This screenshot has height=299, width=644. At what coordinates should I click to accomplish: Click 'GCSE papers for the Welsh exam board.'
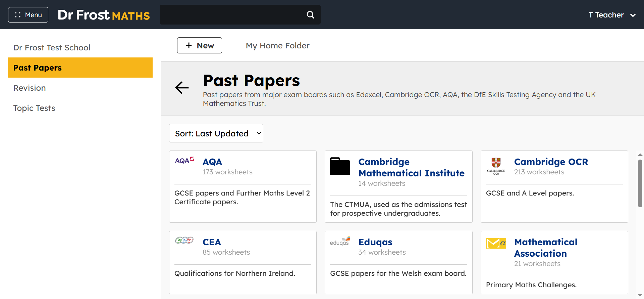(x=398, y=273)
